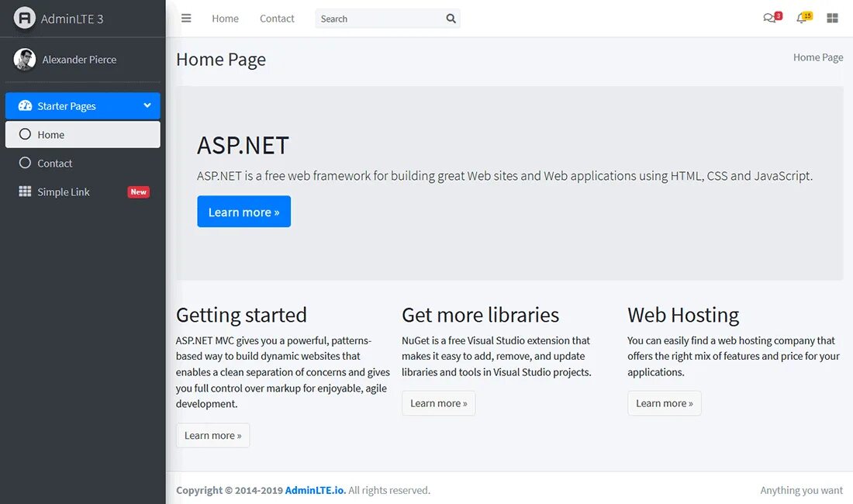Click the search magnifier icon
The image size is (853, 504).
coord(451,19)
